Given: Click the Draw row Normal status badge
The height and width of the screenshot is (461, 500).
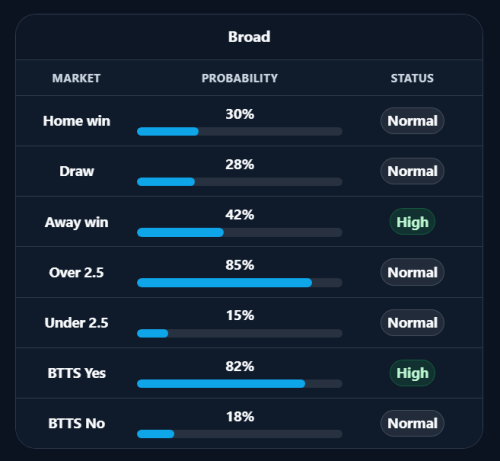Looking at the screenshot, I should coord(412,171).
